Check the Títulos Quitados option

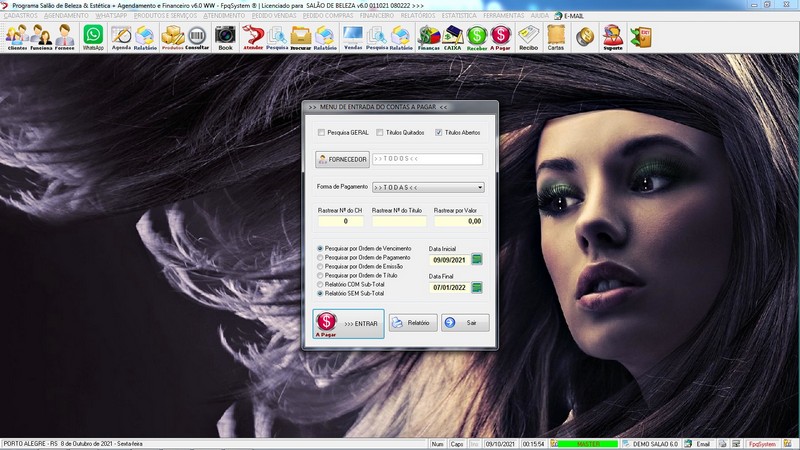[x=380, y=132]
